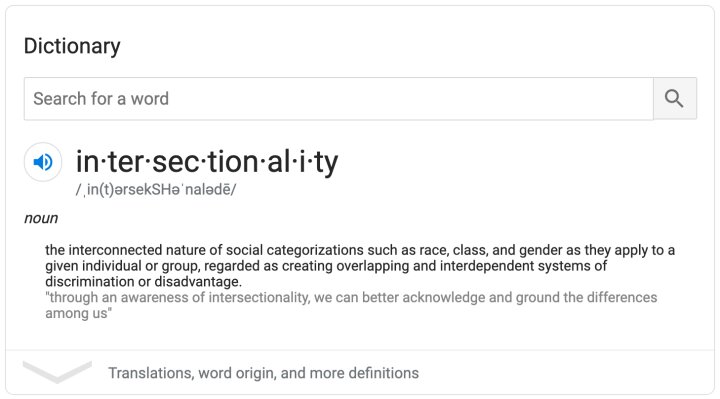Open Translations, word origin, and more definitions

(x=264, y=373)
